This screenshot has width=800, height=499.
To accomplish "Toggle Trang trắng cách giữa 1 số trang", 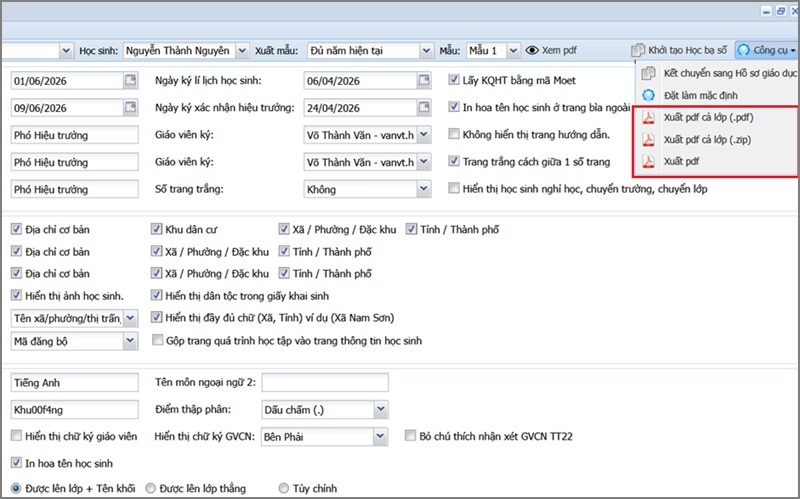I will (x=454, y=161).
